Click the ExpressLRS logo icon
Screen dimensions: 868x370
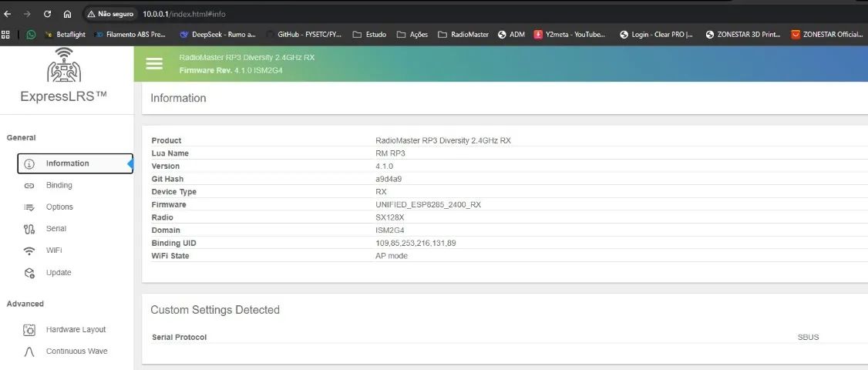coord(64,64)
